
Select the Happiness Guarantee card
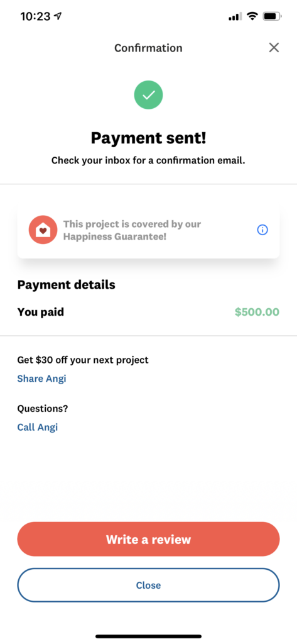click(148, 230)
